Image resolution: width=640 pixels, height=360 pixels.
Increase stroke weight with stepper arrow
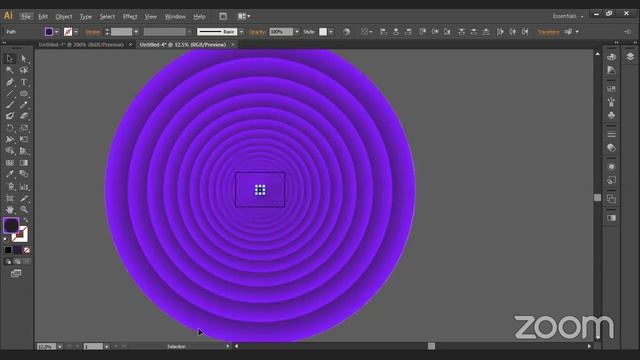[x=107, y=30]
